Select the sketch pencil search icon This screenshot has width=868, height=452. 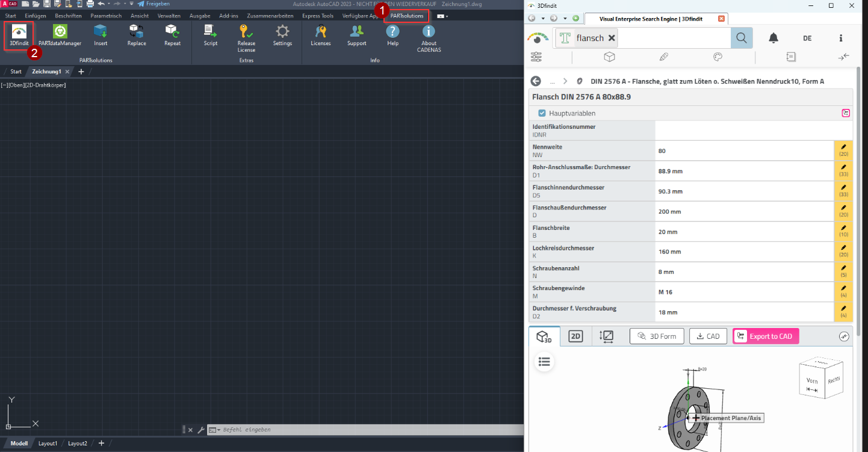[x=663, y=57]
